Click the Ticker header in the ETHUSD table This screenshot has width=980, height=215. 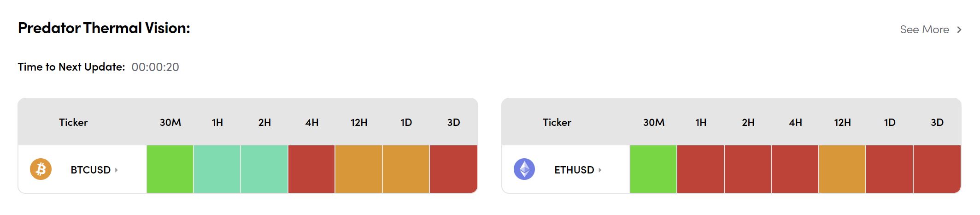(557, 122)
